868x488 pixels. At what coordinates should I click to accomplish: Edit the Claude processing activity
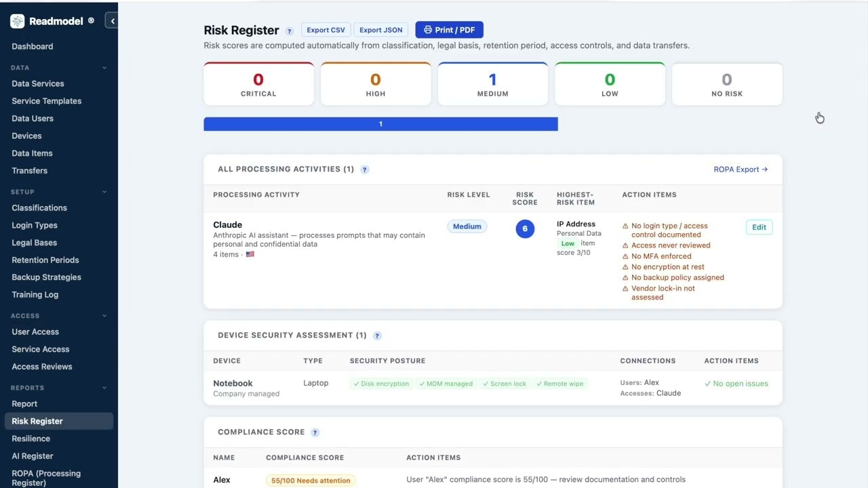(x=759, y=227)
